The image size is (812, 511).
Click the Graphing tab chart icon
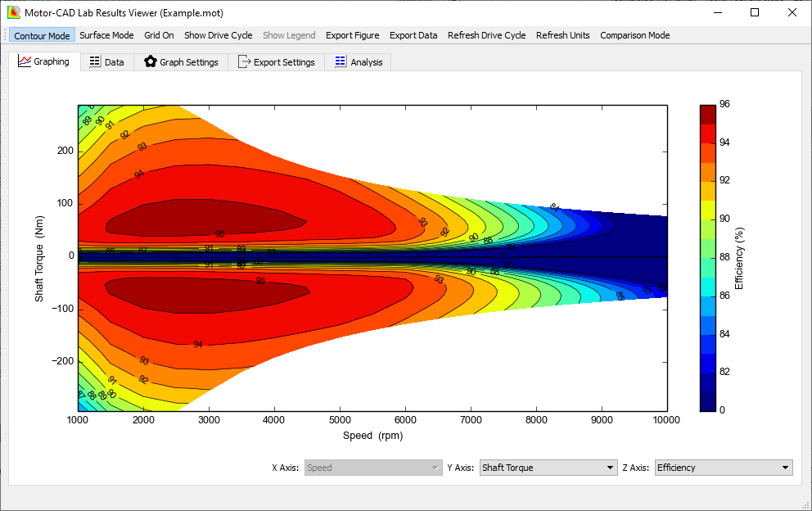pyautogui.click(x=25, y=61)
